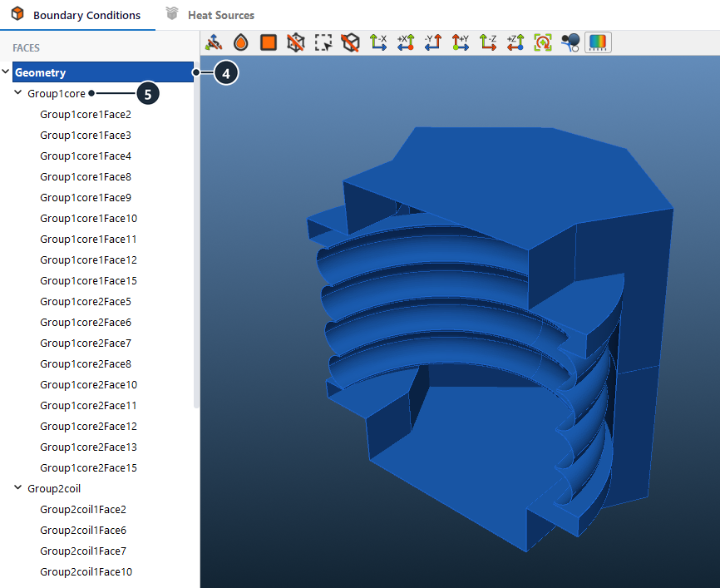Image resolution: width=720 pixels, height=588 pixels.
Task: Select face Group2coil1Face10
Action: (x=86, y=572)
